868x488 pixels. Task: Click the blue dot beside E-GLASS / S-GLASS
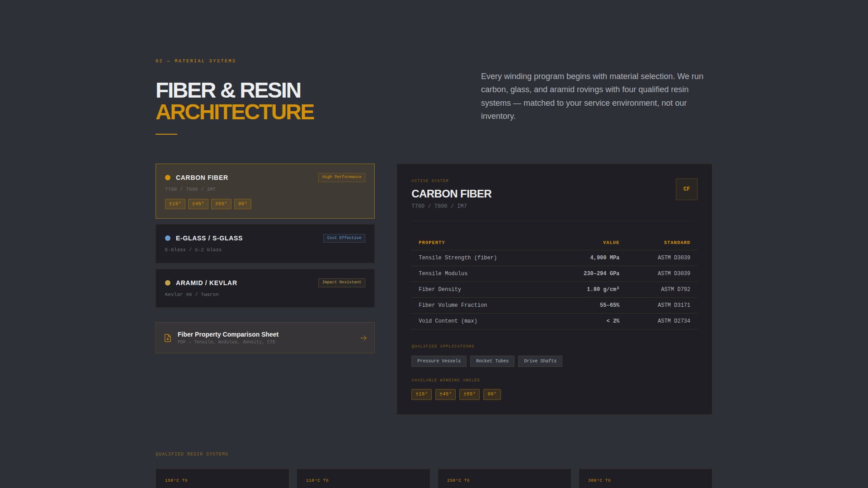167,238
